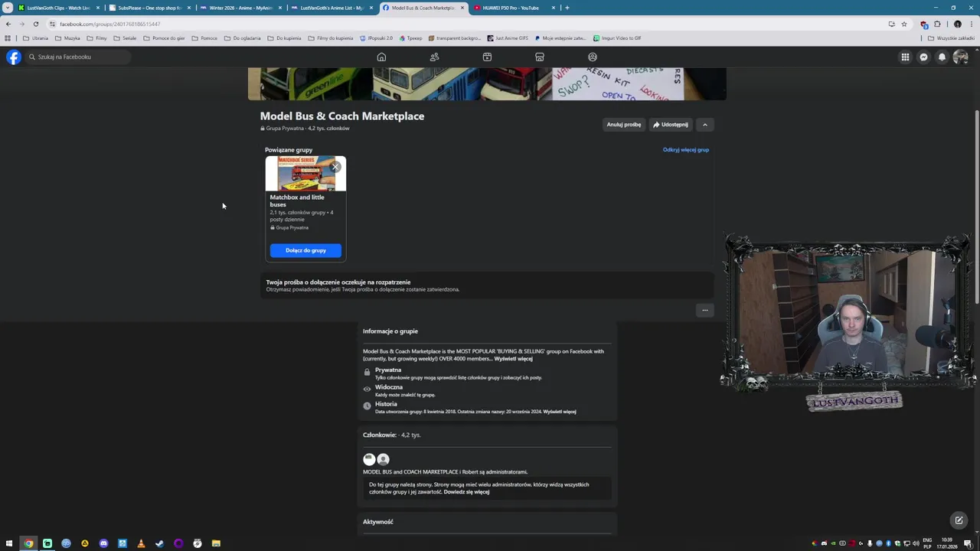
Task: Open Chrome extensions puzzle icon
Action: 937,24
